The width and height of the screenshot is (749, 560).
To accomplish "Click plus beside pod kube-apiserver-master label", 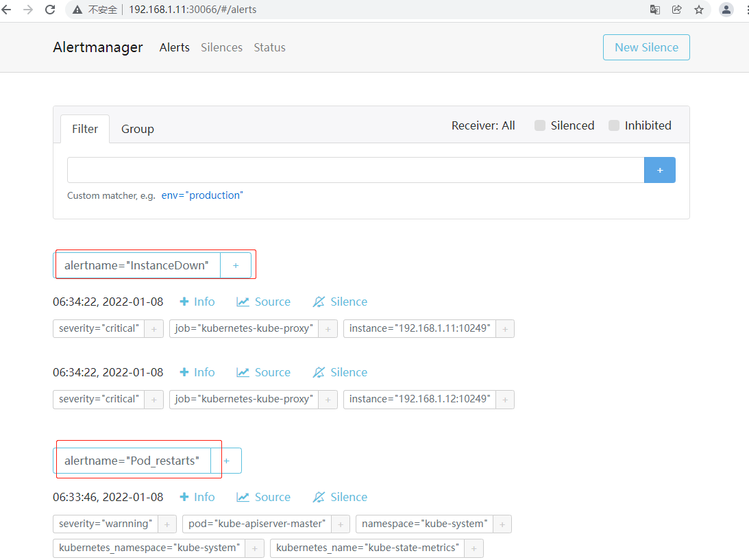I will (x=341, y=524).
